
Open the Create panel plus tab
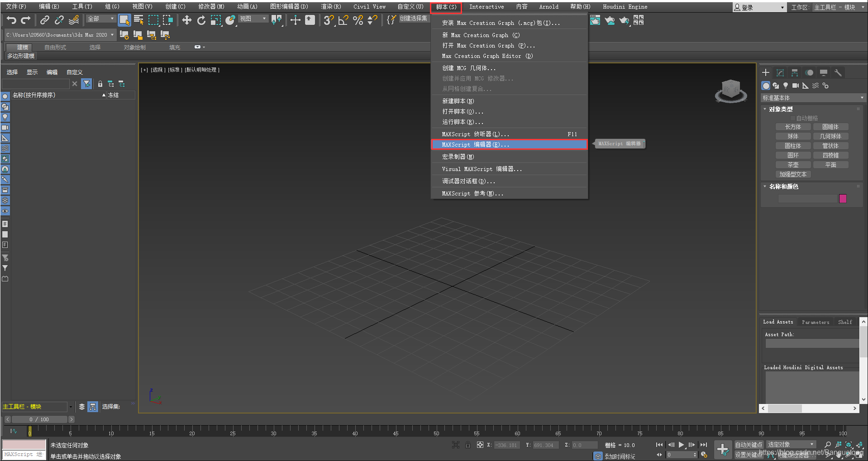(766, 72)
